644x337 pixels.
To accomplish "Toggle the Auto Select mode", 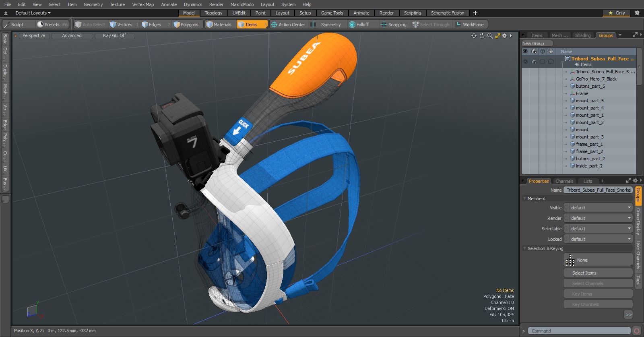I will (x=90, y=25).
